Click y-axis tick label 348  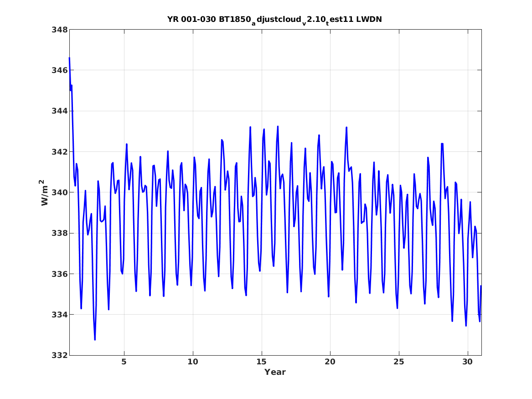[x=59, y=30]
